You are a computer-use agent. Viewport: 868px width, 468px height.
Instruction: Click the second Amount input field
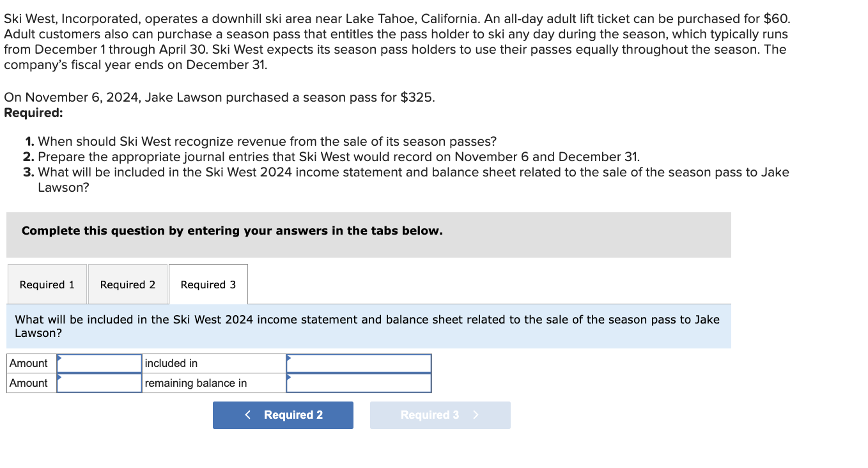(99, 383)
